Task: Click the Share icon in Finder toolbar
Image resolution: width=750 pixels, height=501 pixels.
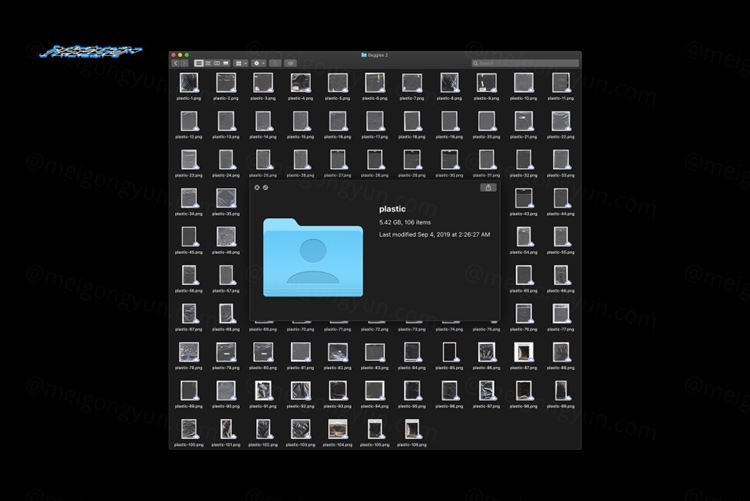Action: [275, 63]
